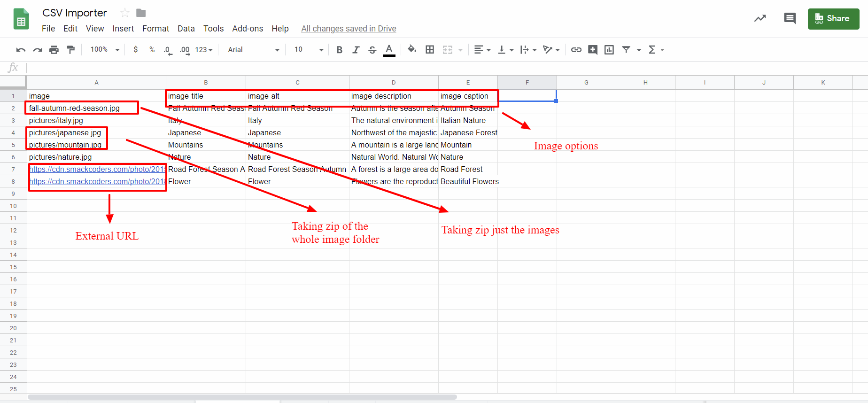868x403 pixels.
Task: Decrease decimal places
Action: tap(167, 50)
